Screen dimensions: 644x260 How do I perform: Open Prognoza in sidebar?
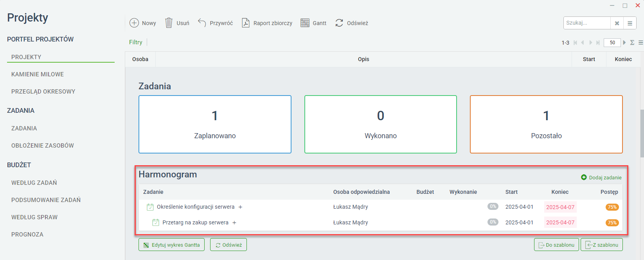coord(27,235)
